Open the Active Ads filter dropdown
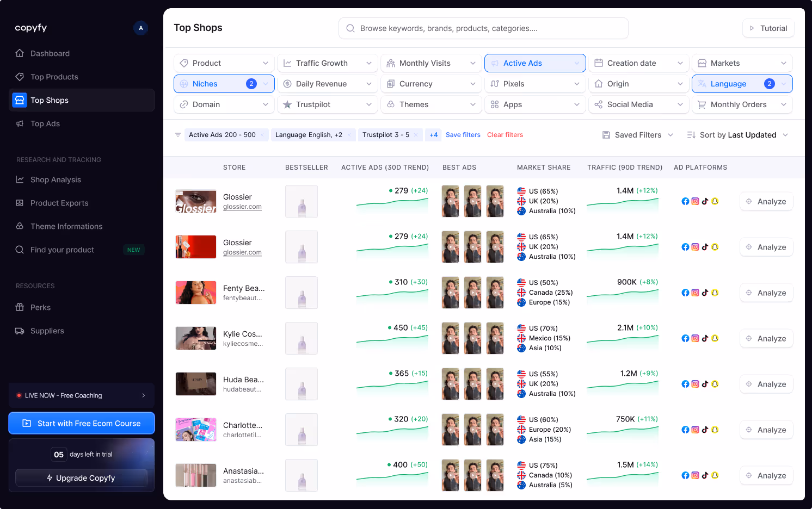The image size is (812, 509). [535, 63]
